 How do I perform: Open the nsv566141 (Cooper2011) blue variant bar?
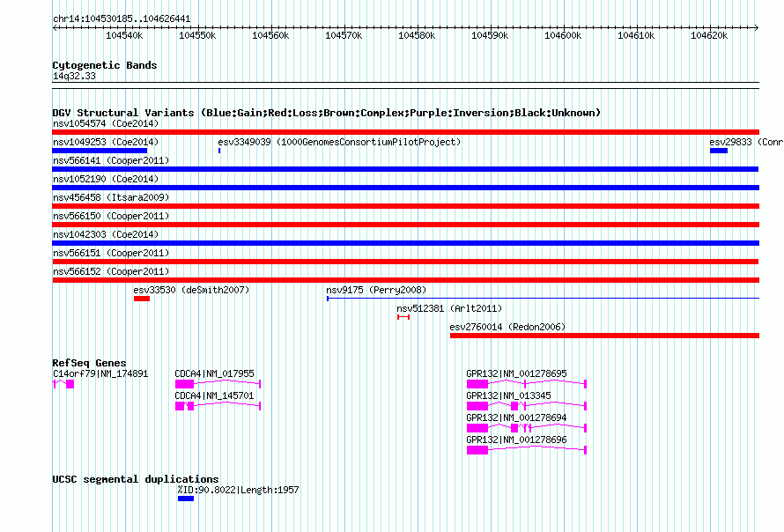tap(405, 169)
